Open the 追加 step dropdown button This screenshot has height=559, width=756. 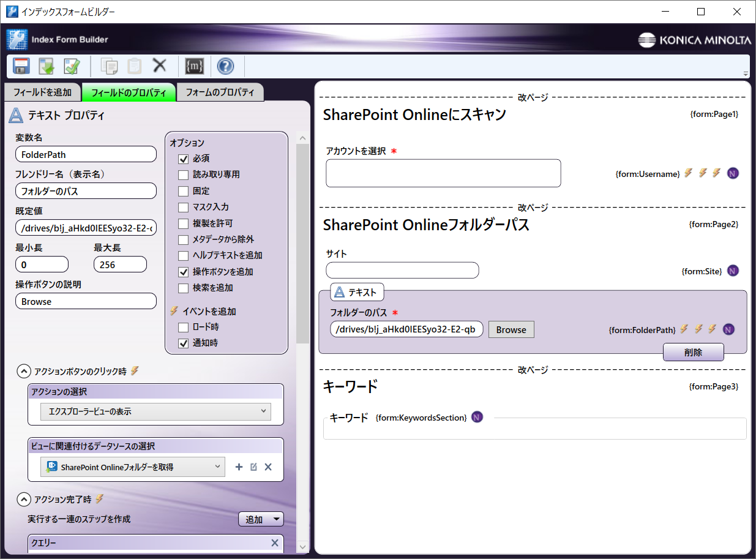point(261,519)
